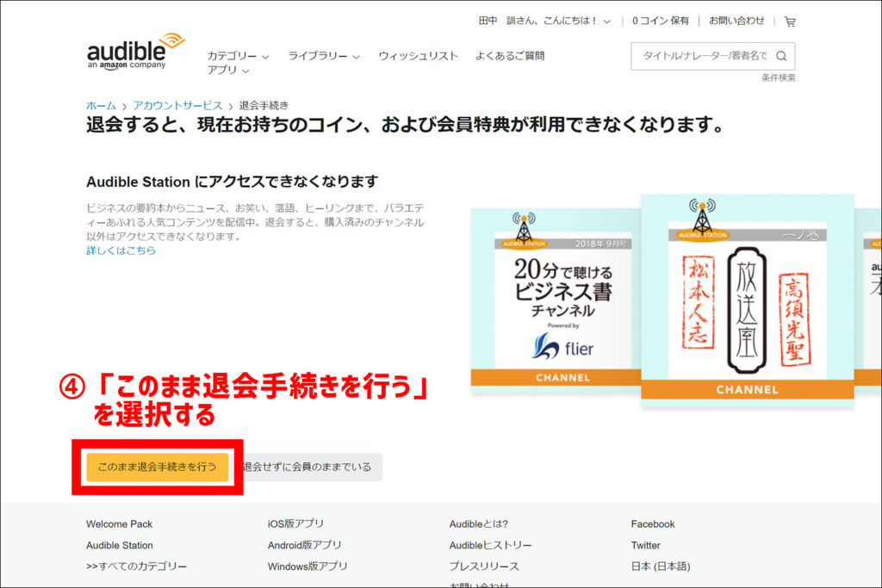This screenshot has width=882, height=588.
Task: Click このまま退会手続きを行う button
Action: [x=157, y=467]
